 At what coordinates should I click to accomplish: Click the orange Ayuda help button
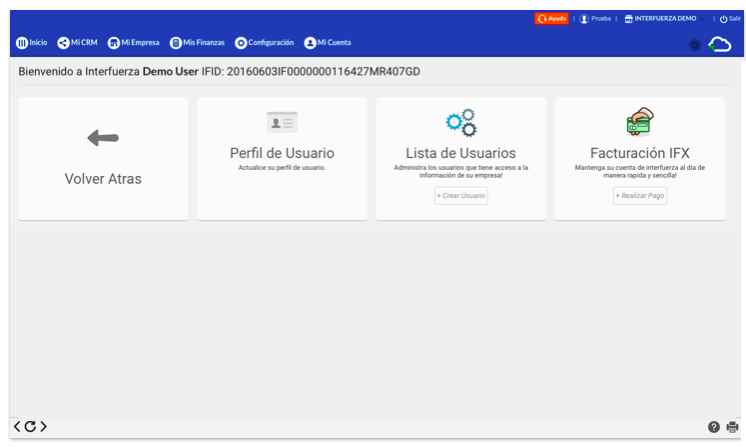[x=551, y=19]
